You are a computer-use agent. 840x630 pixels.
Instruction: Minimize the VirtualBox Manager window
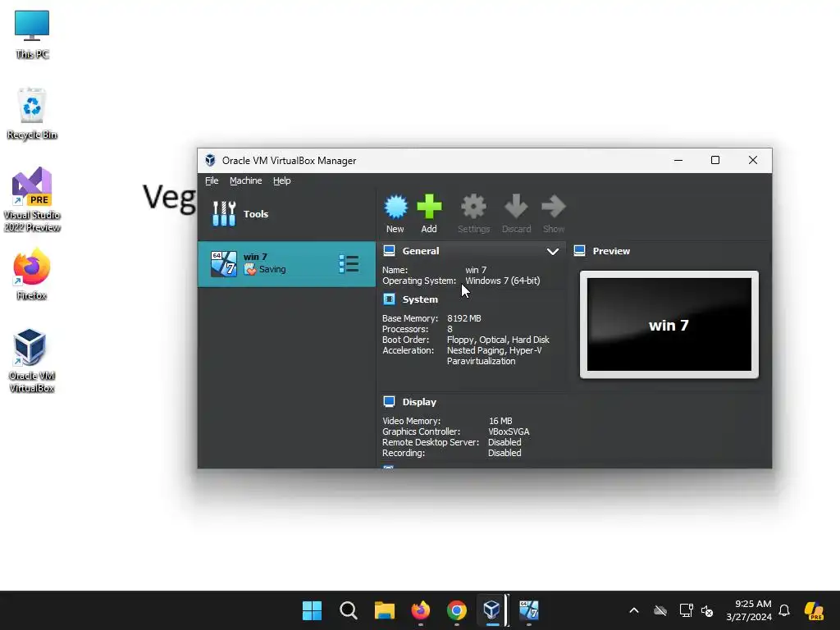pos(678,160)
